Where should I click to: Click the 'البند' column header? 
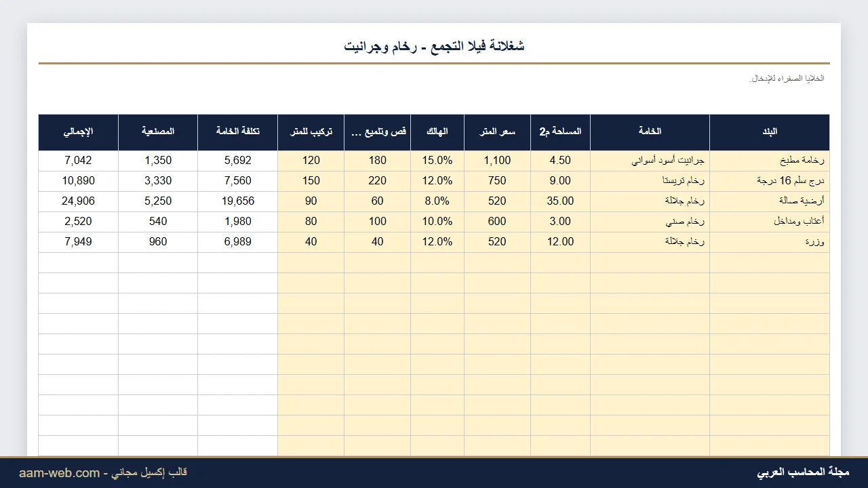tap(770, 132)
